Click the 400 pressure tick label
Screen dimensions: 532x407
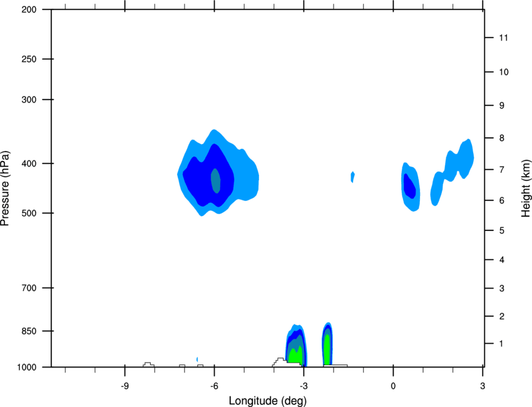29,163
